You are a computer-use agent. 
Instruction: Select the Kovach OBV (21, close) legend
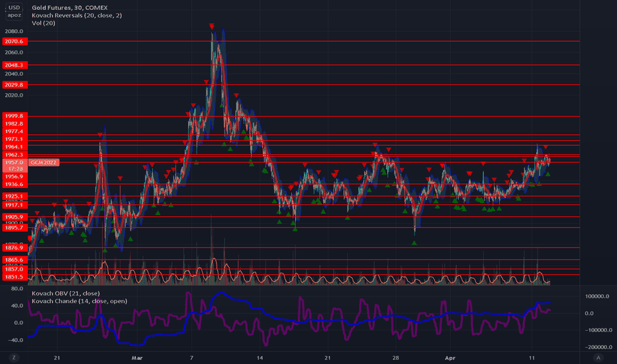(66, 293)
